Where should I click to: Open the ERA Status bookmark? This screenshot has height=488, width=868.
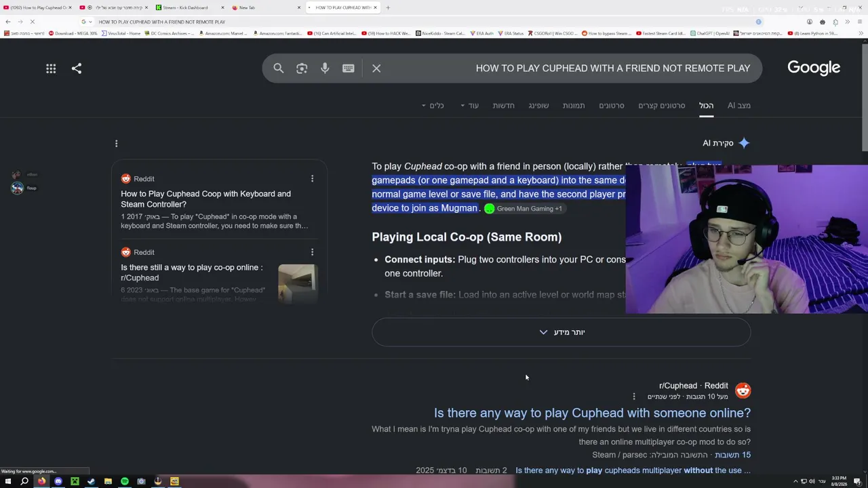(x=510, y=33)
